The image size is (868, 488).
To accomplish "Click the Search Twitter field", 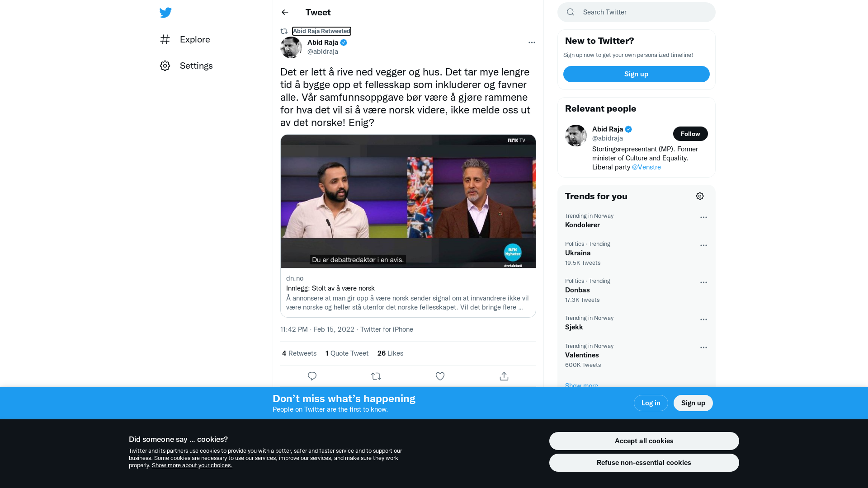I will [x=636, y=12].
